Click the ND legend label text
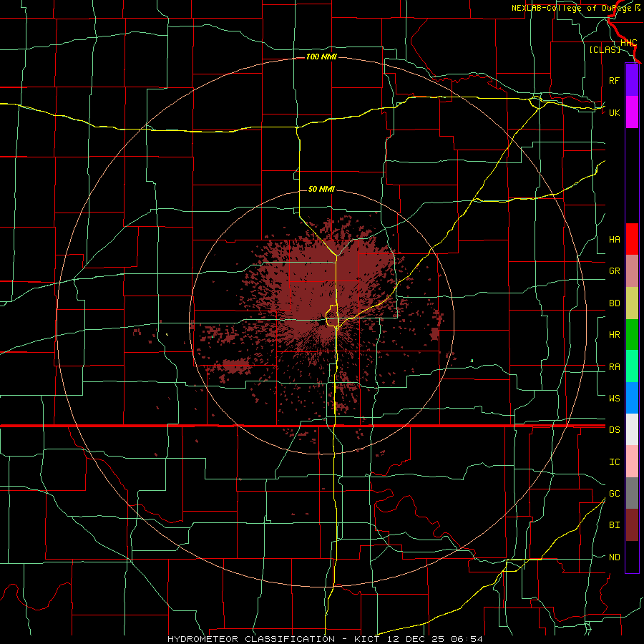This screenshot has width=644, height=644. (x=614, y=557)
